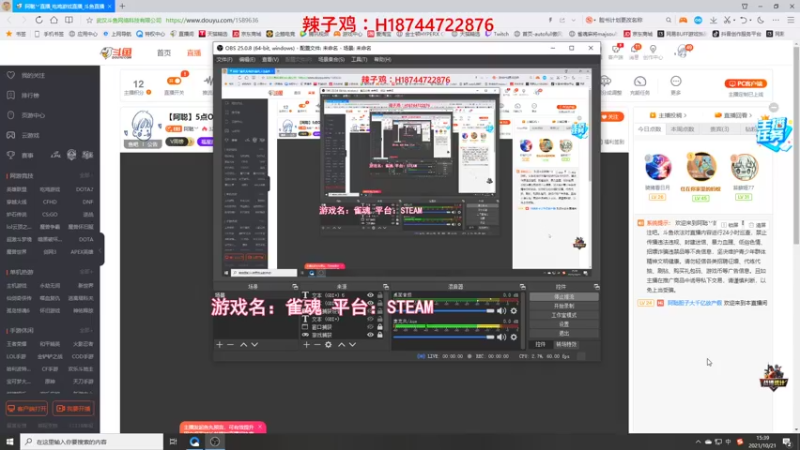Collapse the floating 主播任务 widget with minus icon
The image size is (800, 450).
[774, 108]
